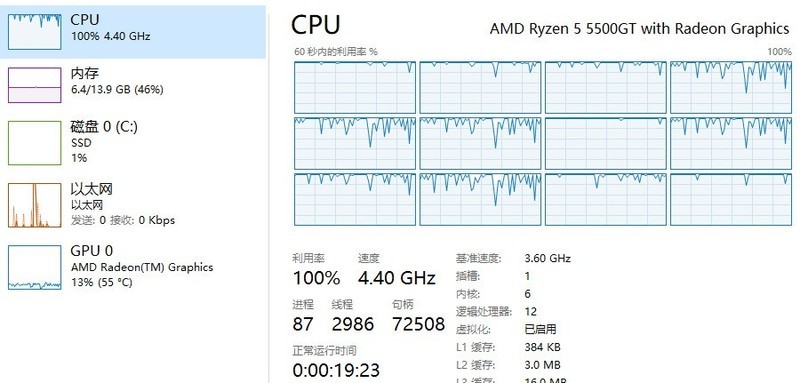800x383 pixels.
Task: Select the 磁盘 0 (C:) disk graph icon
Action: (35, 143)
